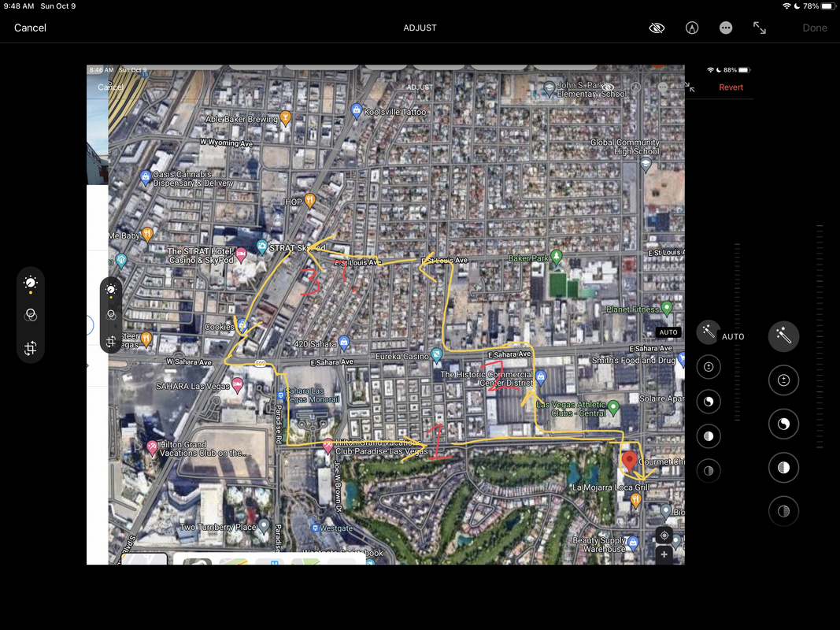Click the Las Vegas Athletic Clubs pin

(613, 408)
